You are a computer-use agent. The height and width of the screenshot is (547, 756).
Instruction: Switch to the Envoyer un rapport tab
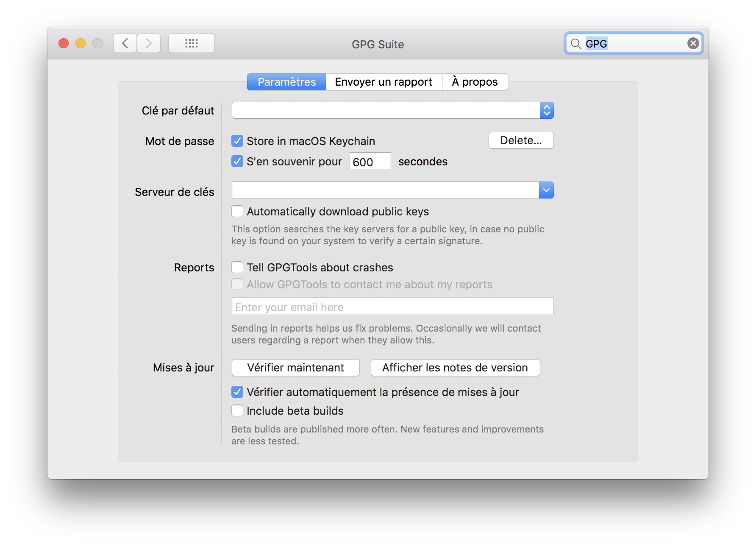point(383,81)
